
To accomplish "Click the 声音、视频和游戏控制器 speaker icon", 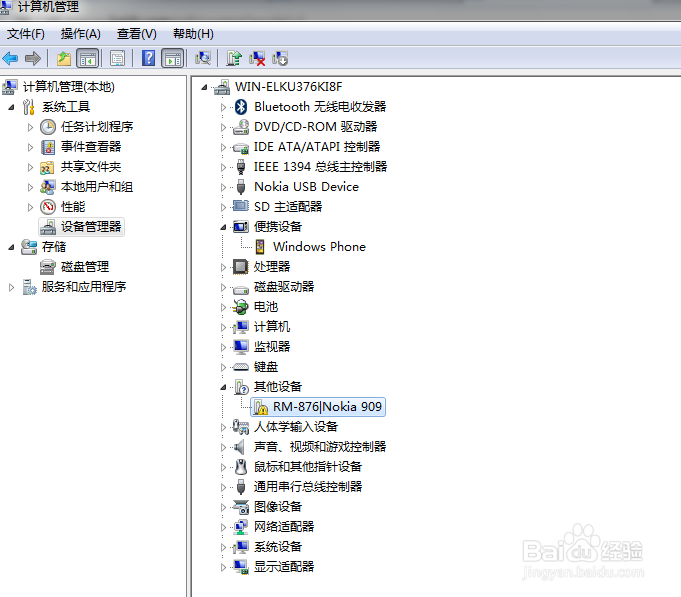I will (x=239, y=447).
